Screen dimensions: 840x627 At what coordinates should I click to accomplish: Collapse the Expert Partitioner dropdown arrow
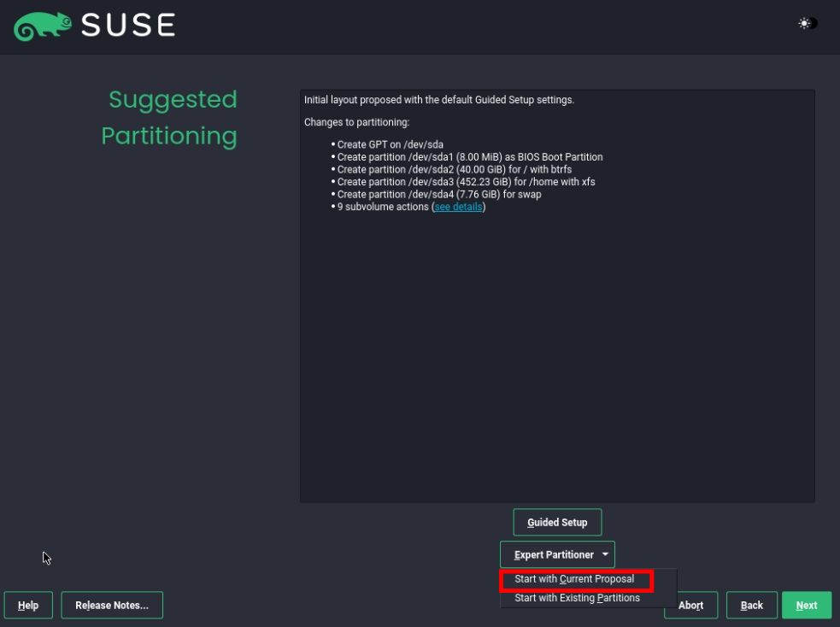tap(605, 554)
